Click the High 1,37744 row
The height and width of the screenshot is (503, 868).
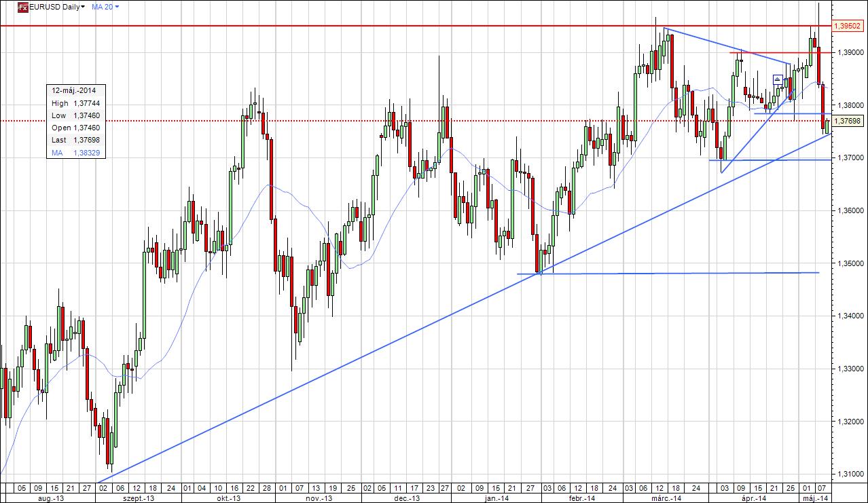point(75,103)
